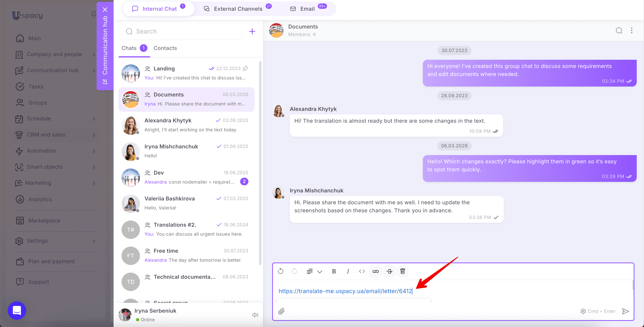Screen dimensions: 644x327
Task: Open Alexandra Khytyk chat
Action: pos(186,125)
